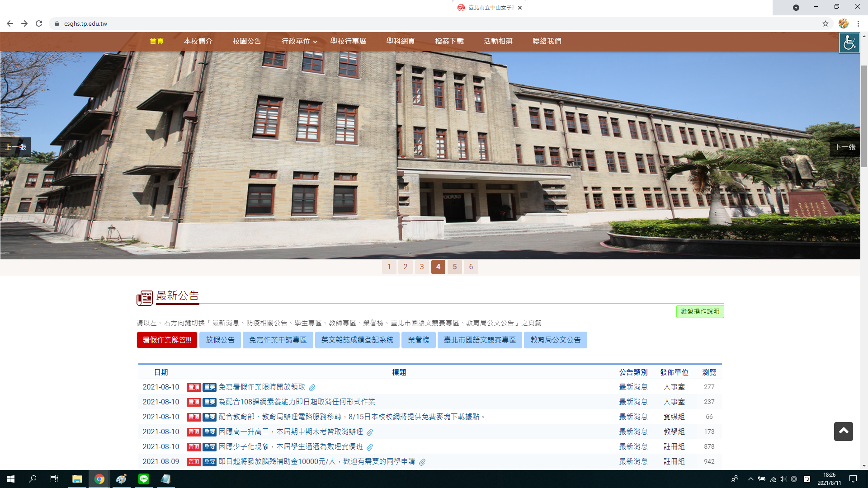Select the 榮譽榜 announcement tab
The height and width of the screenshot is (488, 868).
[418, 340]
